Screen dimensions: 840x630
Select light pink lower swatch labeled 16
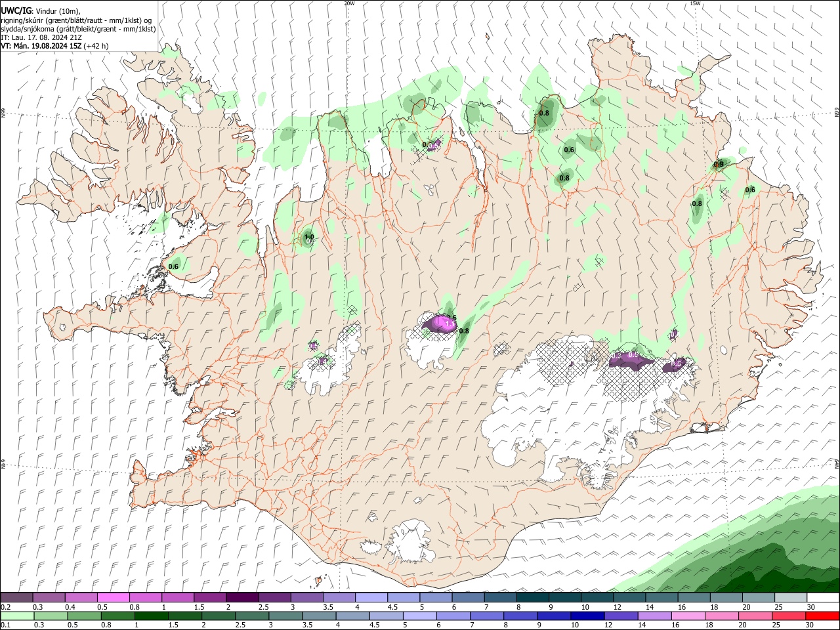[688, 616]
